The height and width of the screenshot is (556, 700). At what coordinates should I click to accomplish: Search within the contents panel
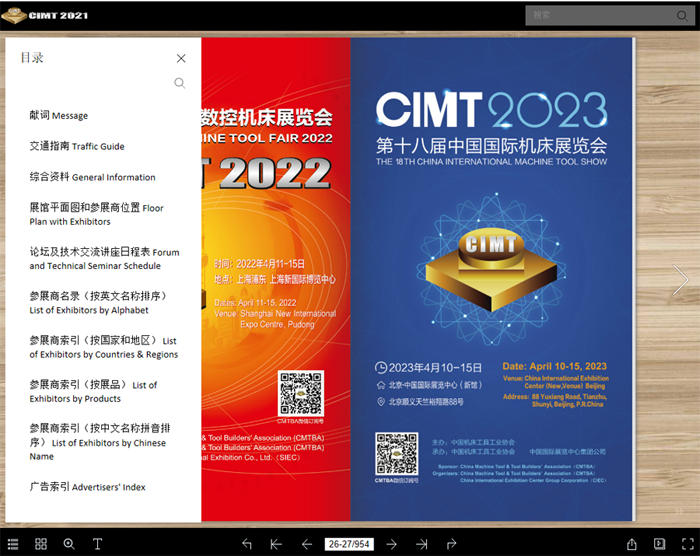click(x=179, y=83)
